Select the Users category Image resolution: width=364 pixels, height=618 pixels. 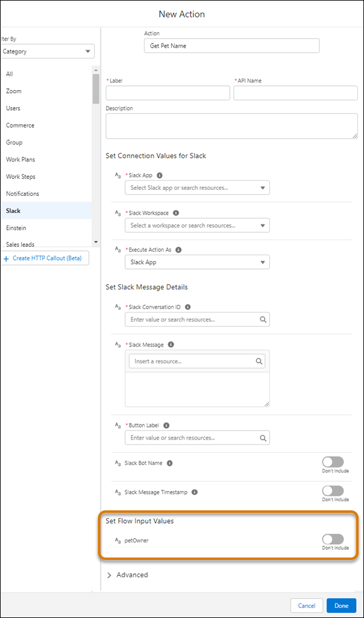46,108
